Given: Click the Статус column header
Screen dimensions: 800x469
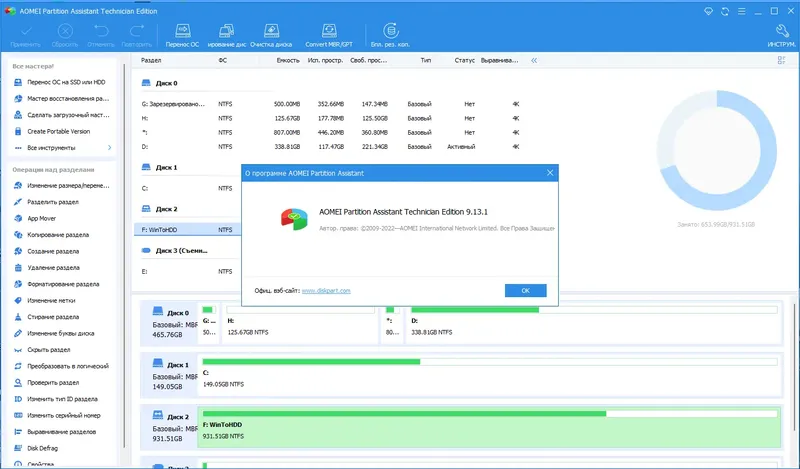Looking at the screenshot, I should (464, 60).
